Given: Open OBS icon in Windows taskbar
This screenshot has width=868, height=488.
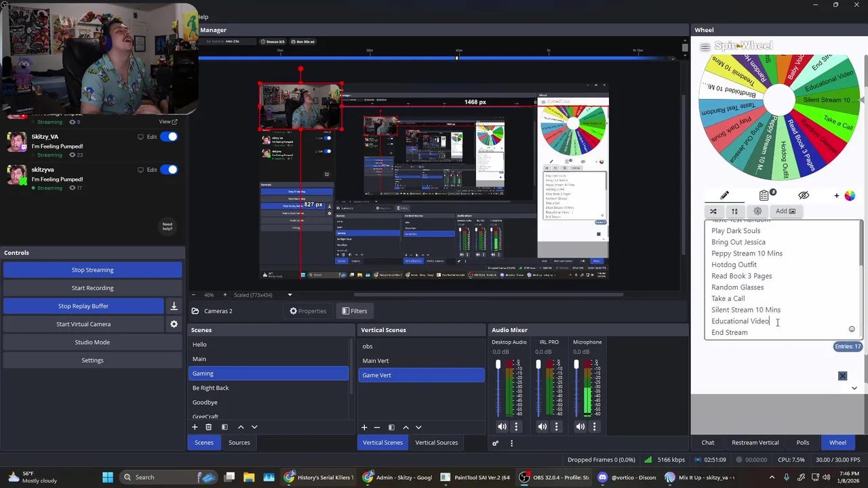Looking at the screenshot, I should click(524, 477).
